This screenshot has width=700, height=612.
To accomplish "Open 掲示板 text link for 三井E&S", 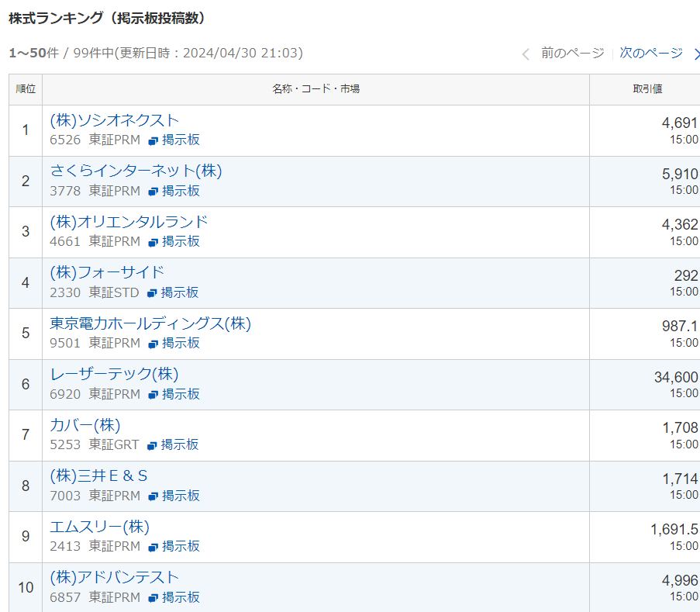I will [x=181, y=496].
